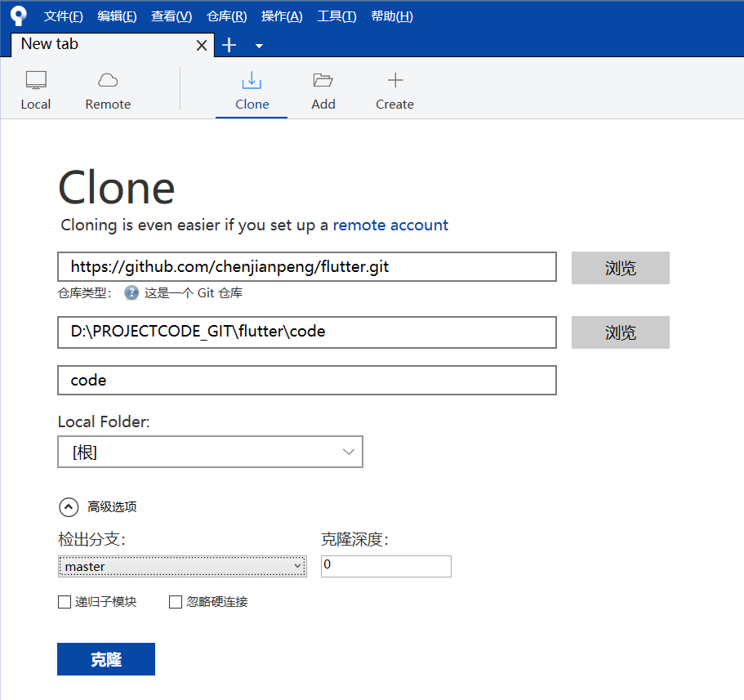
Task: Open a new tab with the plus icon
Action: coord(229,45)
